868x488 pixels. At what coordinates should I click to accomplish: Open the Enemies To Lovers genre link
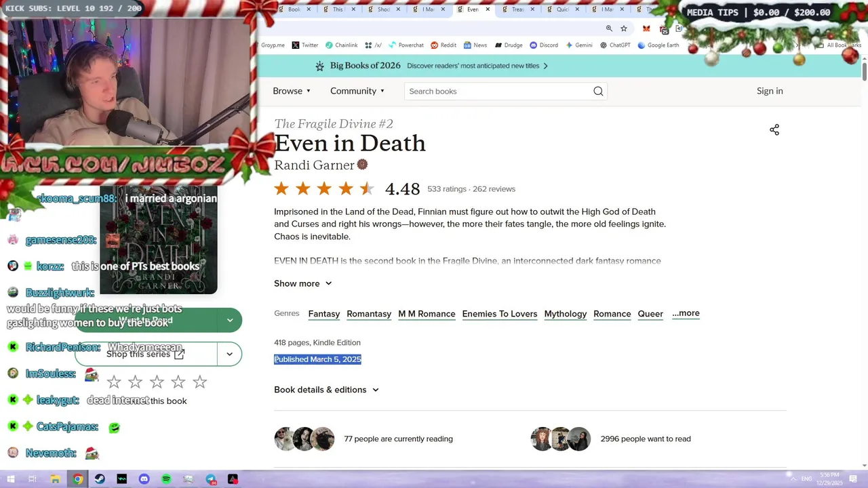[500, 314]
